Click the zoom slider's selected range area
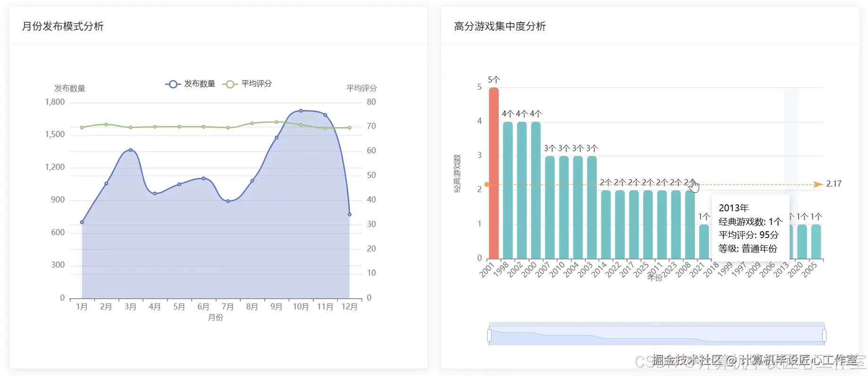Screen dimensions: 868x377 coord(657,335)
